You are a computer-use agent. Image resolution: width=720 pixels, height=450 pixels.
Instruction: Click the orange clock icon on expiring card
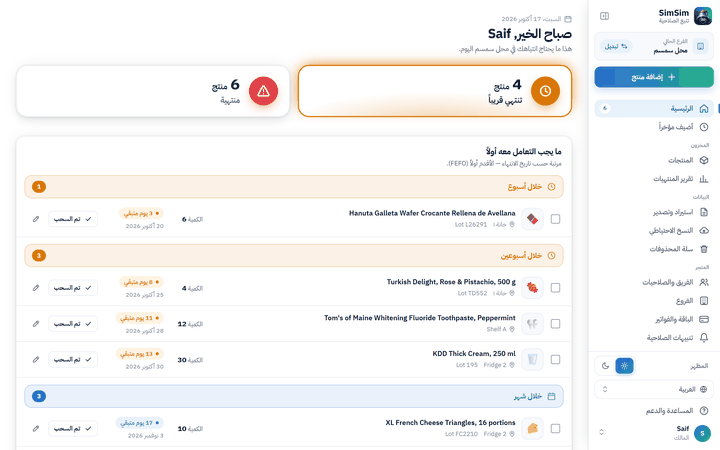pyautogui.click(x=545, y=91)
